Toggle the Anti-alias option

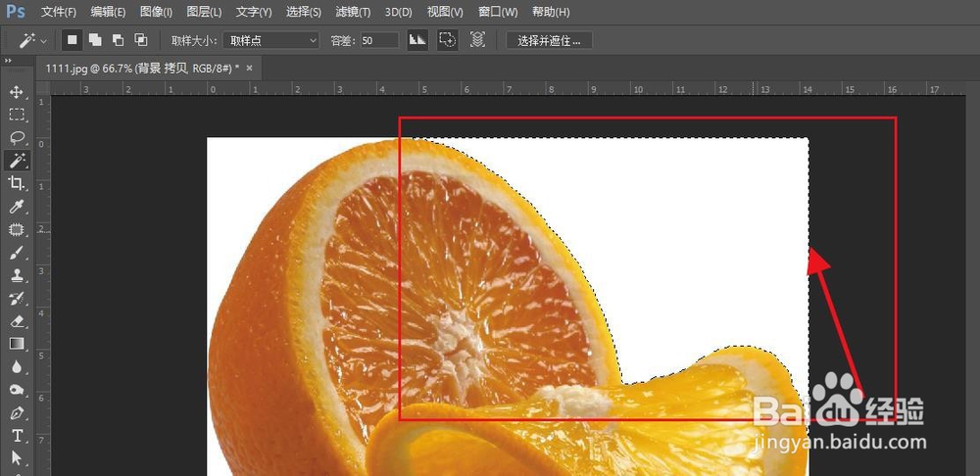[x=417, y=40]
